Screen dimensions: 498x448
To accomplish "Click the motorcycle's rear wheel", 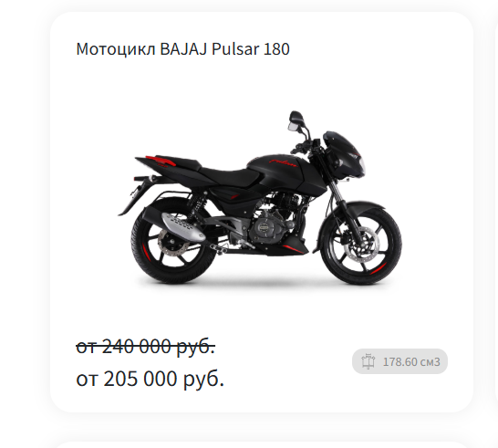I will [x=171, y=242].
